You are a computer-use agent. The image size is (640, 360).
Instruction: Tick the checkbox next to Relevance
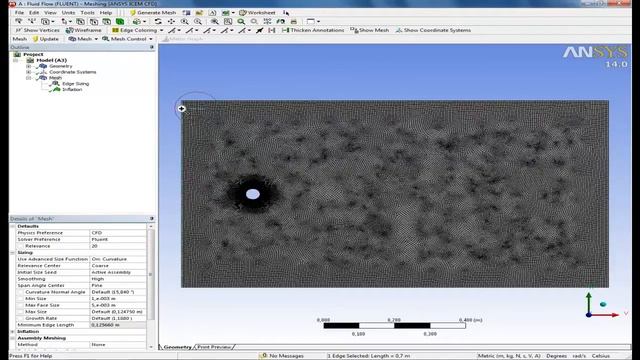(20, 246)
